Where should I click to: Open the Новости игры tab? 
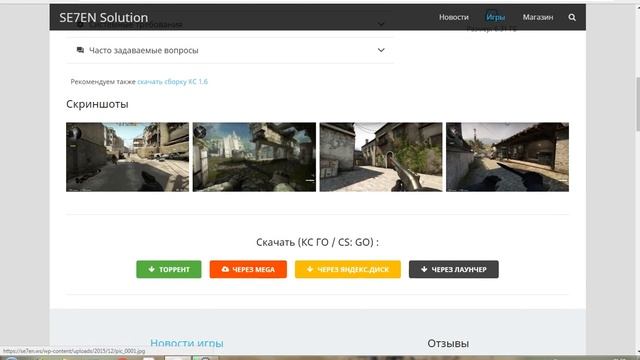pyautogui.click(x=187, y=343)
